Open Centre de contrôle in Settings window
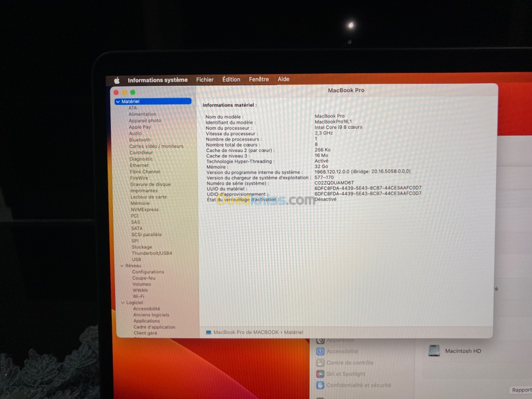This screenshot has width=532, height=399. tap(350, 363)
